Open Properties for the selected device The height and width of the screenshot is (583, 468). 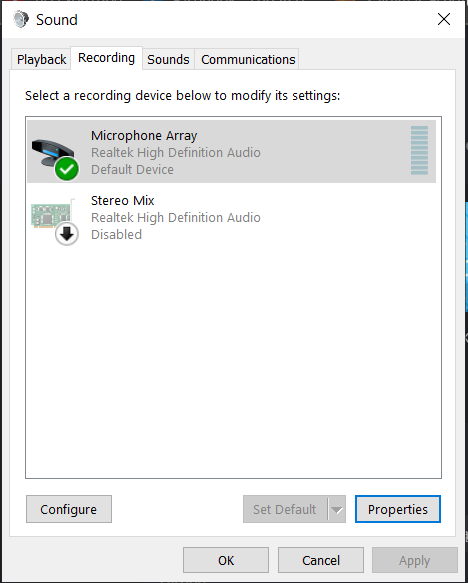click(x=398, y=509)
